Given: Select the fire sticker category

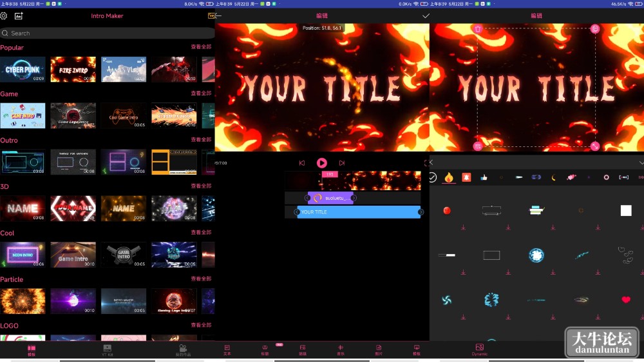Looking at the screenshot, I should [x=449, y=177].
